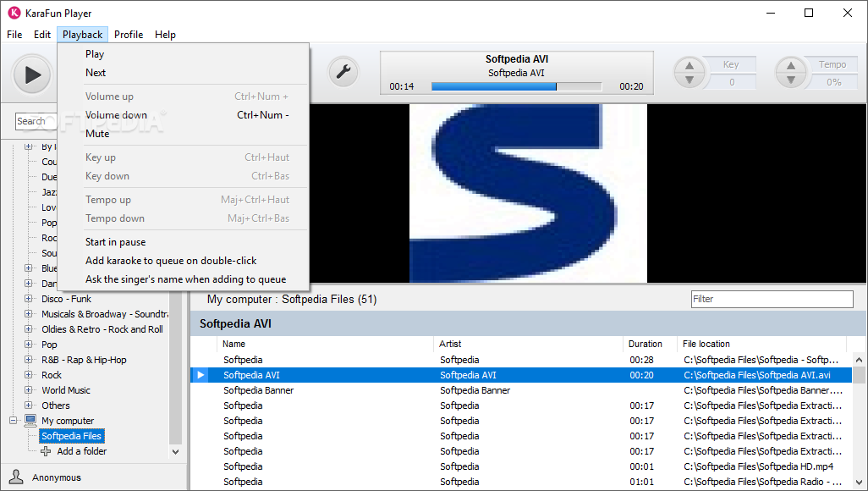The width and height of the screenshot is (868, 491).
Task: Click Anonymous profile name
Action: 57,477
